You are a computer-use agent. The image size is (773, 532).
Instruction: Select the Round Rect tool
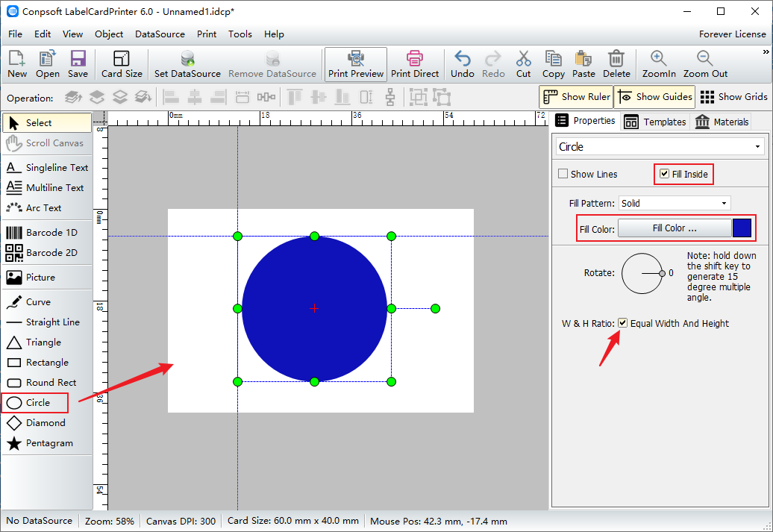47,383
